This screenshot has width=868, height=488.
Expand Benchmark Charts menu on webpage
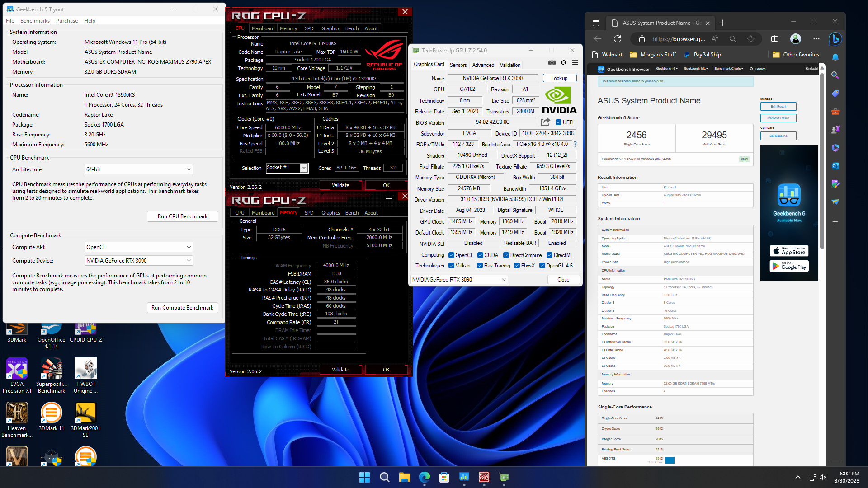pos(729,69)
